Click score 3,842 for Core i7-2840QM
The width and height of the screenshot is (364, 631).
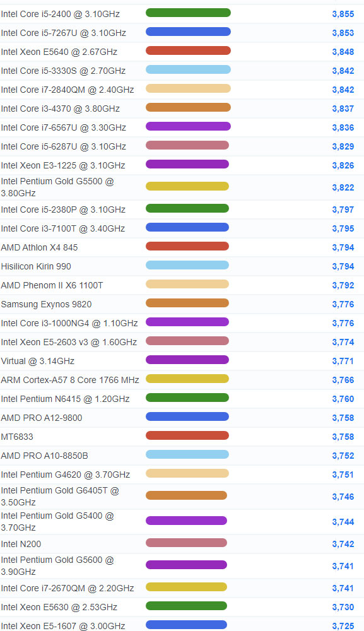tap(343, 90)
